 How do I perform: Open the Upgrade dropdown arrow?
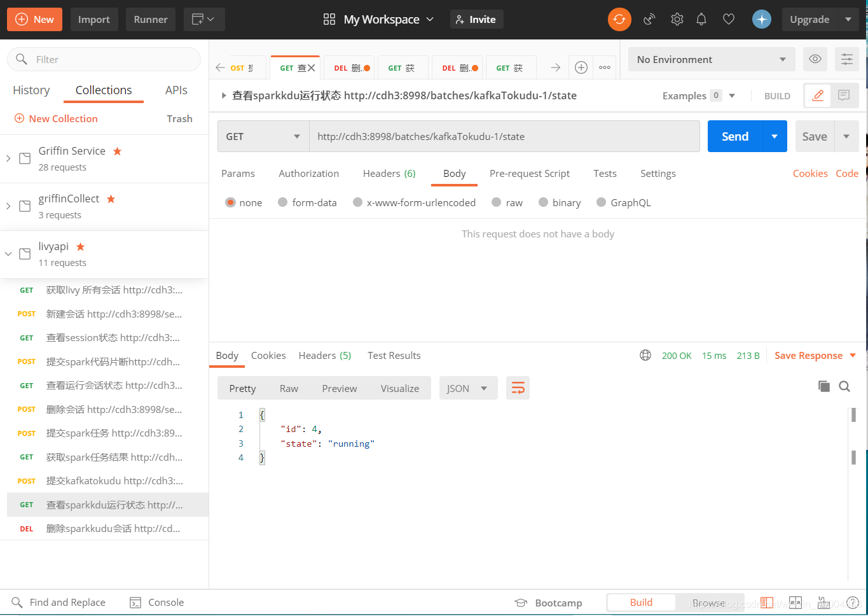848,19
